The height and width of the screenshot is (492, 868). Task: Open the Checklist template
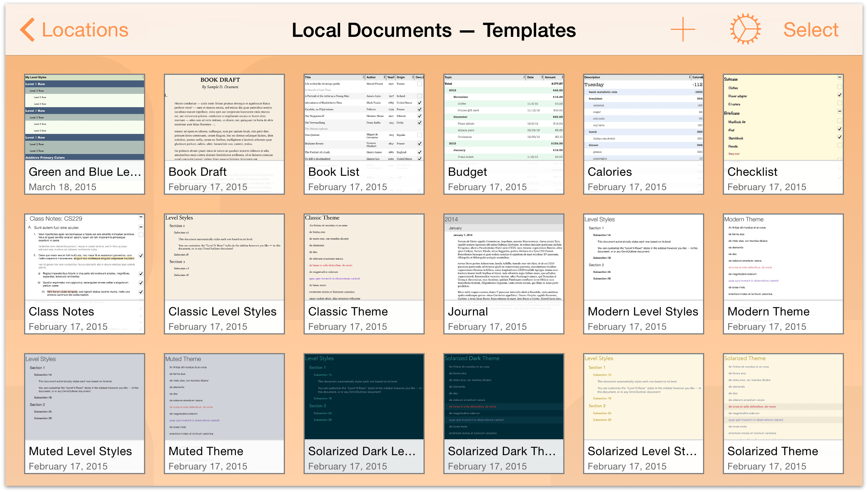pos(783,134)
